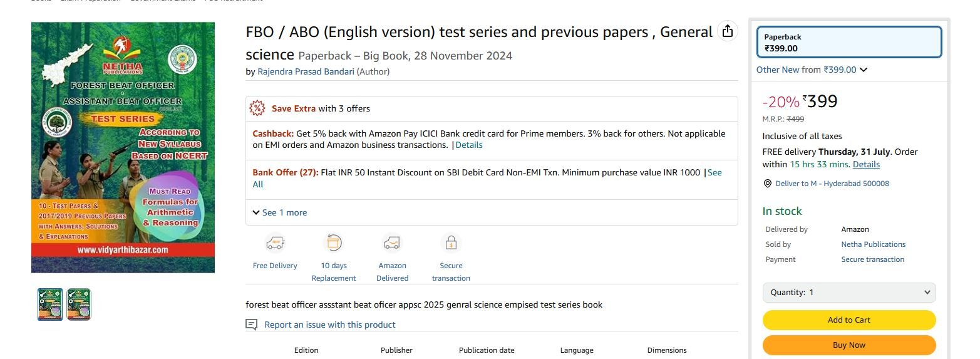
Task: Click the Amazon Delivered icon
Action: tap(393, 242)
